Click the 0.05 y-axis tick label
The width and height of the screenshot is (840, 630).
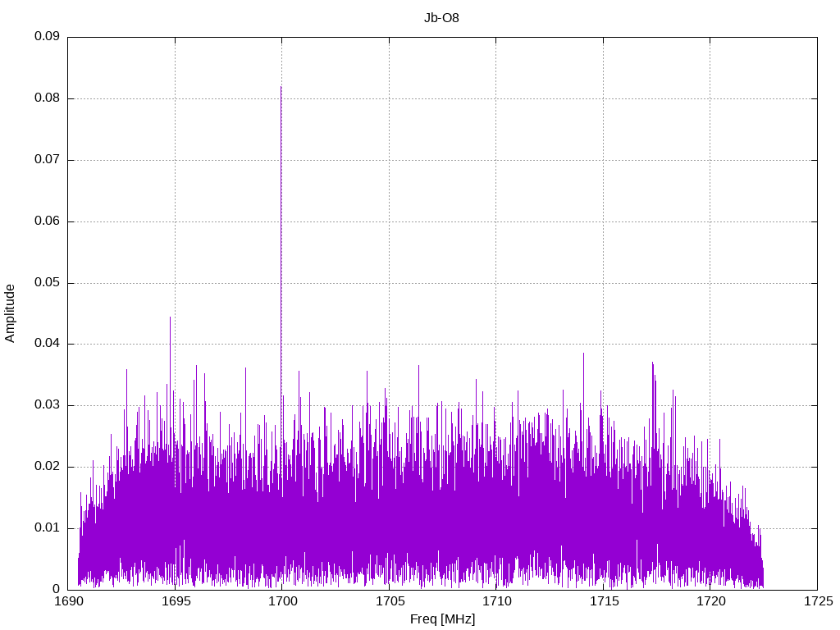[47, 282]
